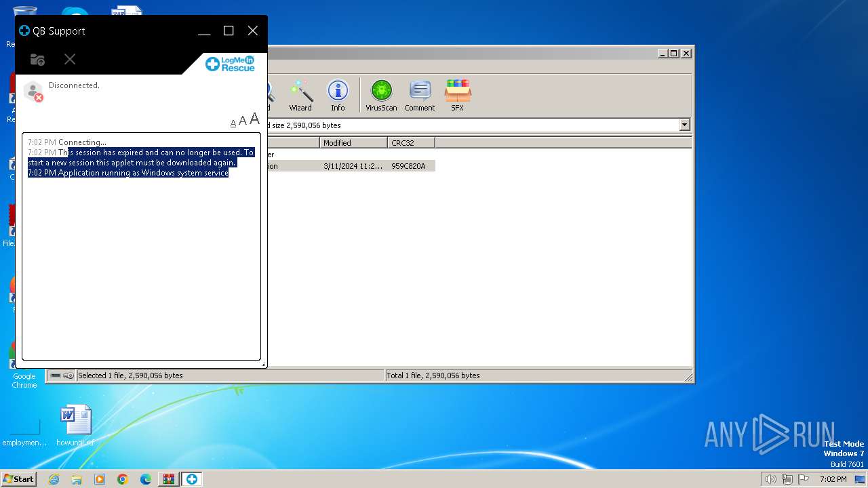Launch Windows Media Player from the taskbar

(x=100, y=479)
